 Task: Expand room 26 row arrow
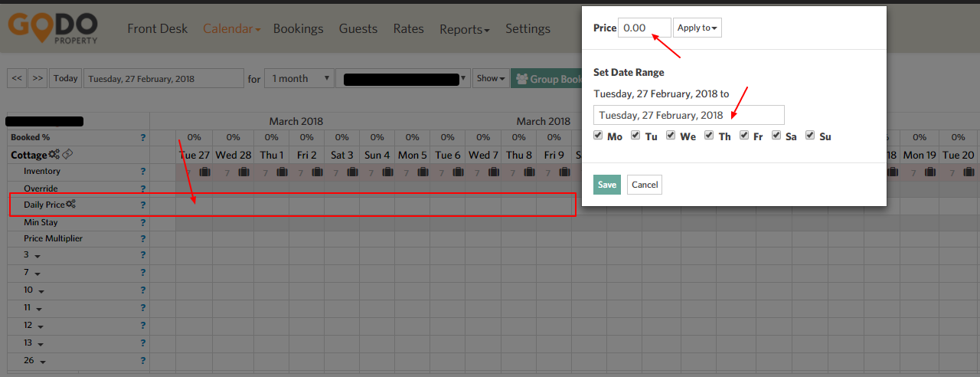click(42, 362)
